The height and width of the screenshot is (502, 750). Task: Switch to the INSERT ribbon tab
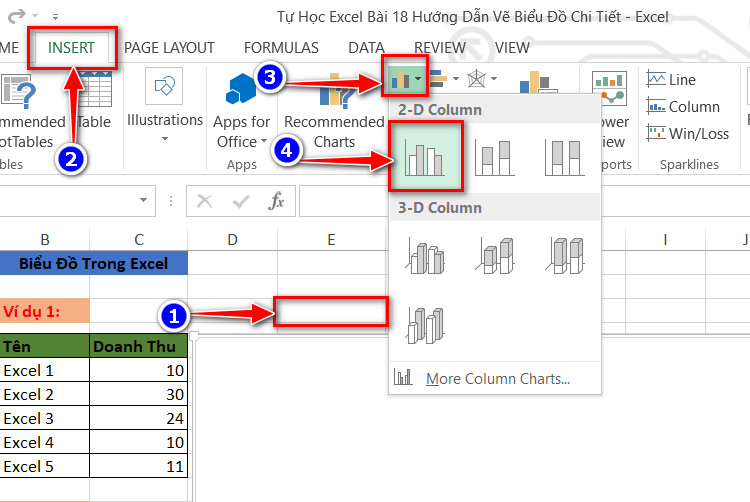(x=71, y=48)
